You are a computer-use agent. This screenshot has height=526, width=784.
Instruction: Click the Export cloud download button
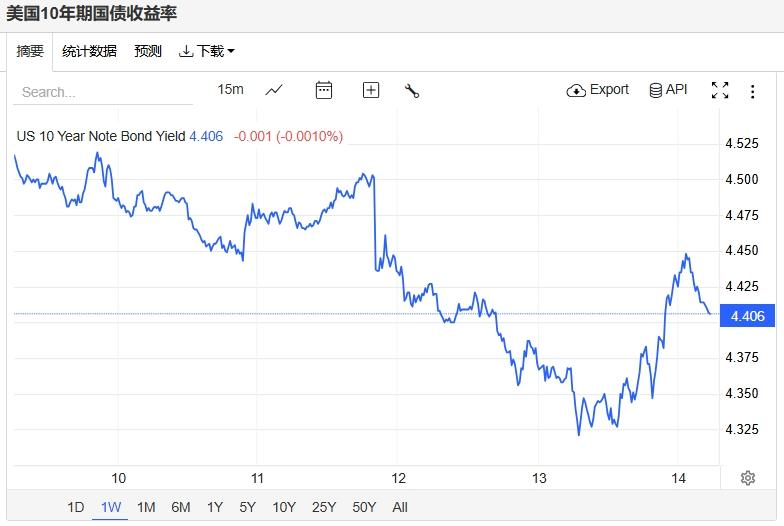click(598, 90)
